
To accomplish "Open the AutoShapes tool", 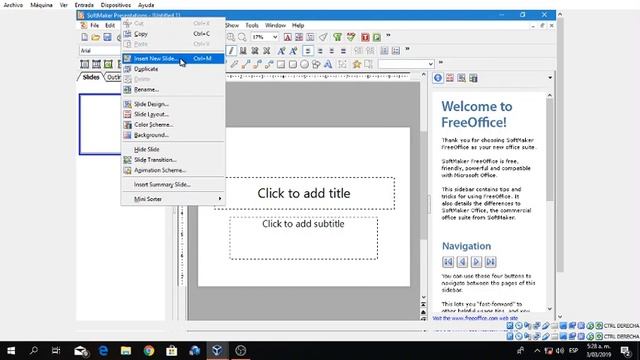I will 316,64.
